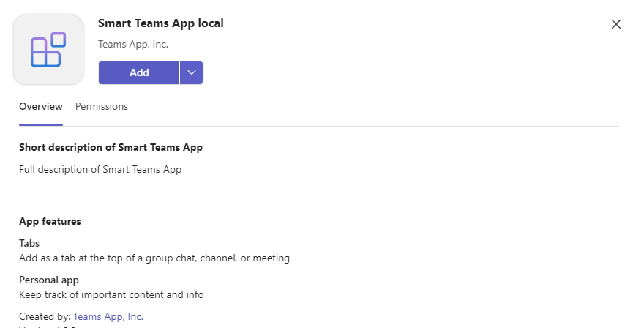
Task: Close the app details dialog
Action: click(615, 24)
